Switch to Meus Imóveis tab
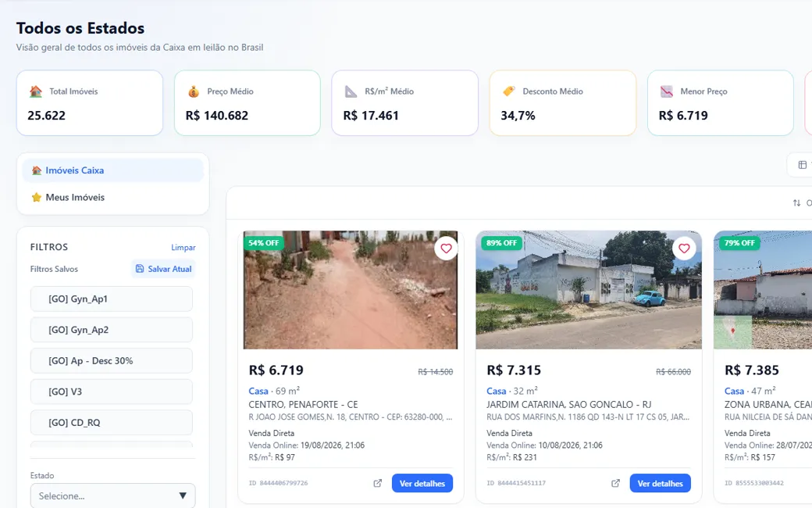This screenshot has width=812, height=508. (113, 198)
